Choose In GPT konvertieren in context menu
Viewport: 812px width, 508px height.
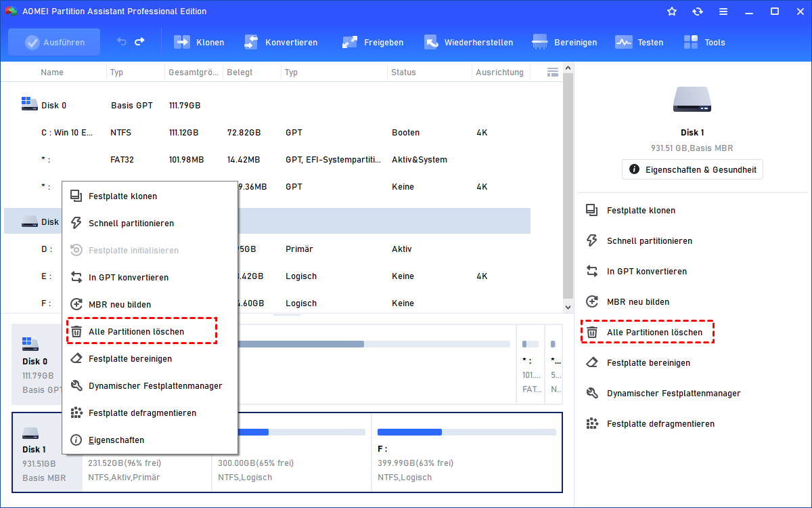[x=150, y=278]
